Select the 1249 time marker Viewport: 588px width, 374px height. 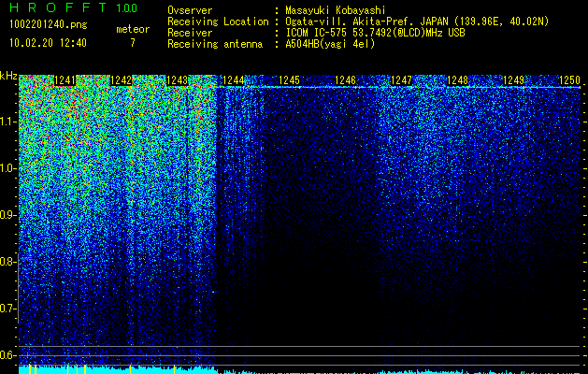coord(514,80)
